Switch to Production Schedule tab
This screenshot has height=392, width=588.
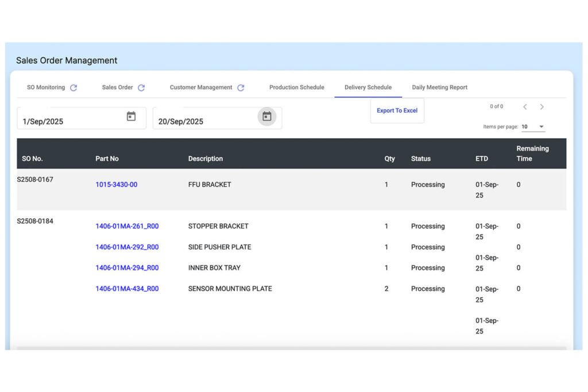pyautogui.click(x=296, y=87)
